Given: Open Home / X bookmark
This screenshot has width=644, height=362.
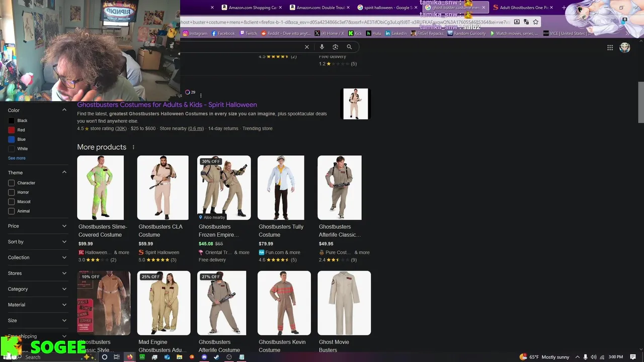Looking at the screenshot, I should 330,33.
